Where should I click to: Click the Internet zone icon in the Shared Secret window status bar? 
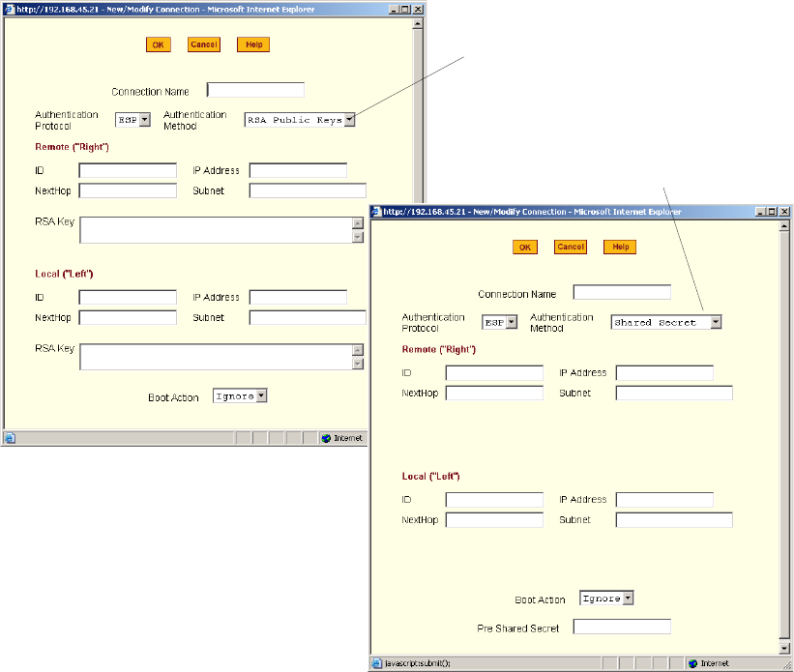click(x=692, y=663)
